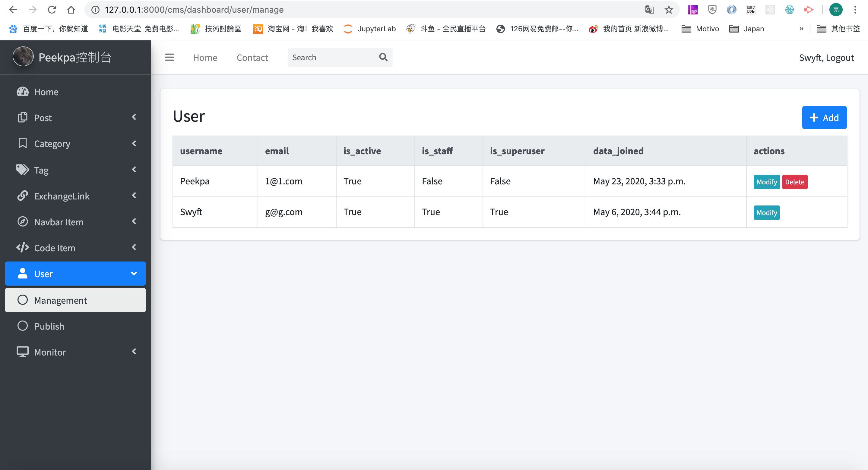The image size is (868, 470).
Task: Select the Navbar Item compass icon
Action: pyautogui.click(x=22, y=221)
